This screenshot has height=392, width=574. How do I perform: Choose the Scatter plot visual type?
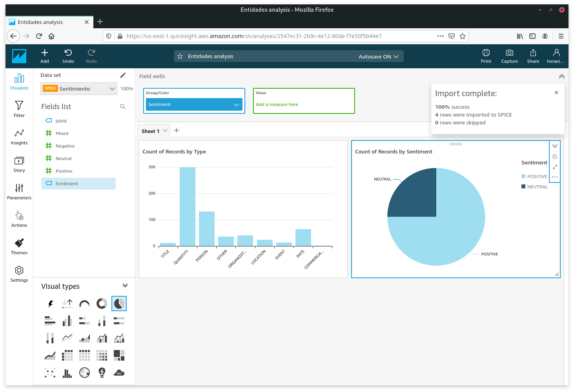pos(50,373)
